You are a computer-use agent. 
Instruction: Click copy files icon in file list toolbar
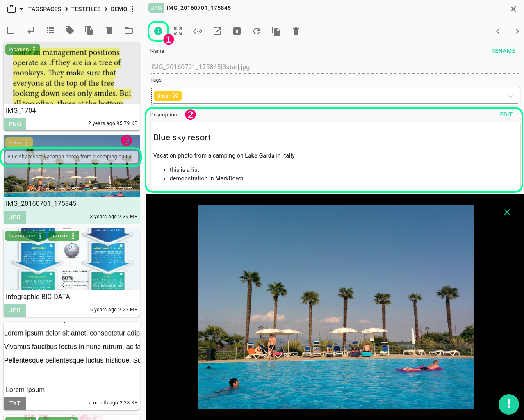pyautogui.click(x=89, y=30)
